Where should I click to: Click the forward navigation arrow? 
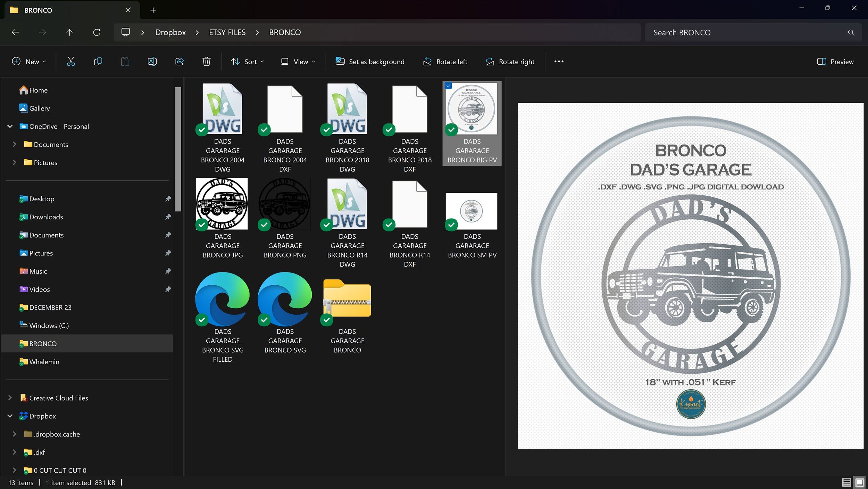click(42, 32)
